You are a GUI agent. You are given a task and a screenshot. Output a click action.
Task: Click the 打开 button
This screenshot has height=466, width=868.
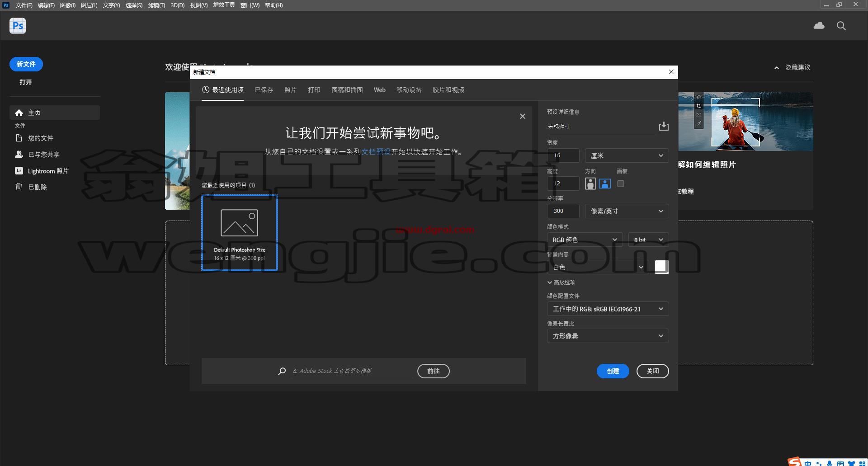(26, 82)
